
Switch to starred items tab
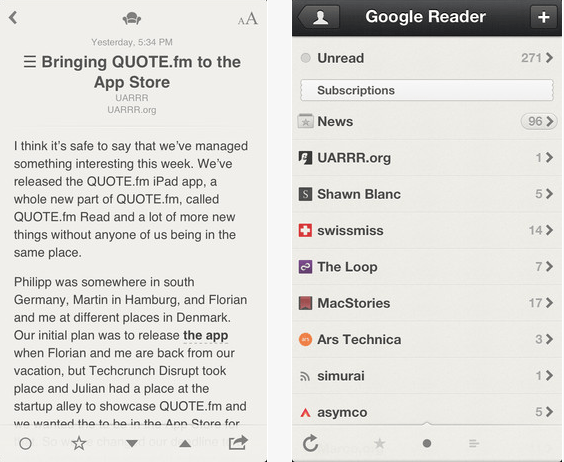(x=379, y=443)
